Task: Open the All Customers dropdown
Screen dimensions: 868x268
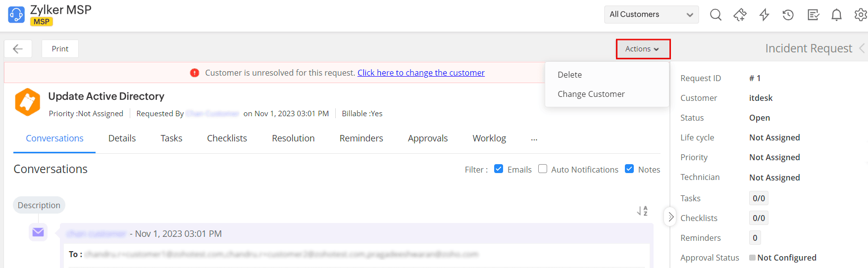Action: click(x=651, y=15)
